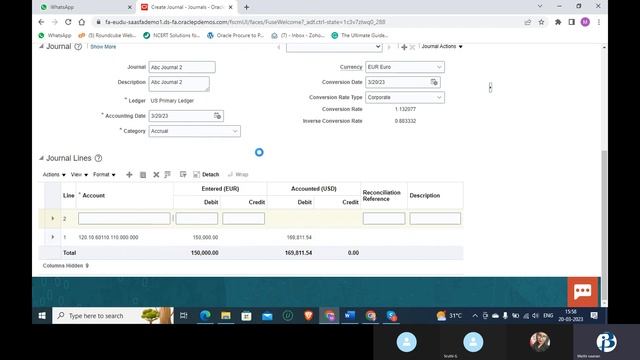
Task: Reload the browser page
Action: click(68, 22)
